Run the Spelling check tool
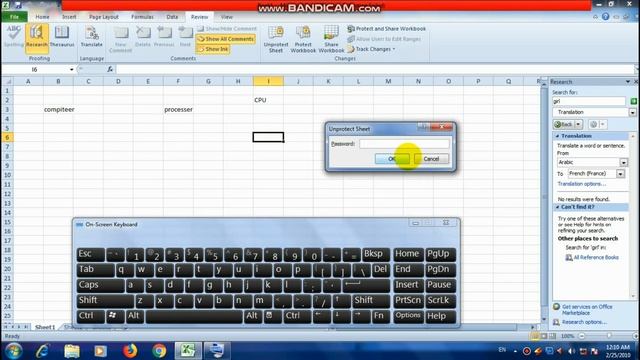 tap(13, 36)
